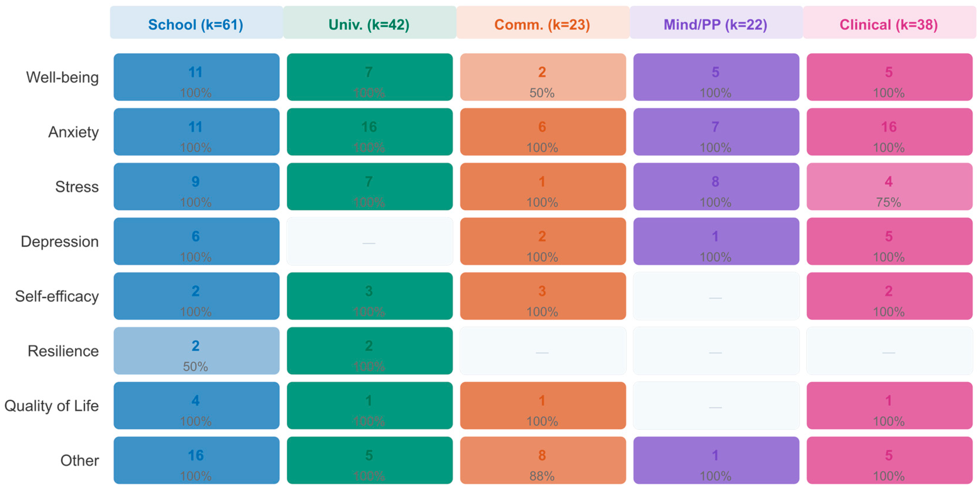This screenshot has width=980, height=491.
Task: Click the empty Mind/PP Self-efficacy cell
Action: point(716,296)
